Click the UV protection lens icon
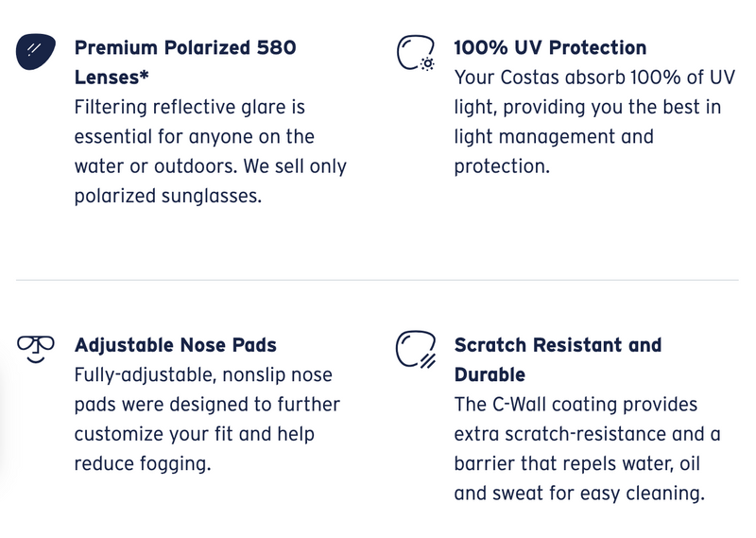This screenshot has width=756, height=538. pyautogui.click(x=416, y=53)
